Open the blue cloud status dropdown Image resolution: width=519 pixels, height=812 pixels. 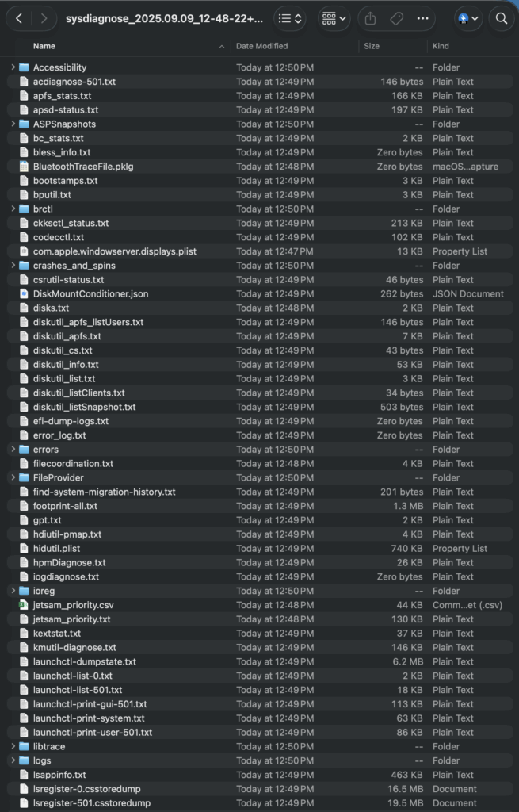point(468,19)
